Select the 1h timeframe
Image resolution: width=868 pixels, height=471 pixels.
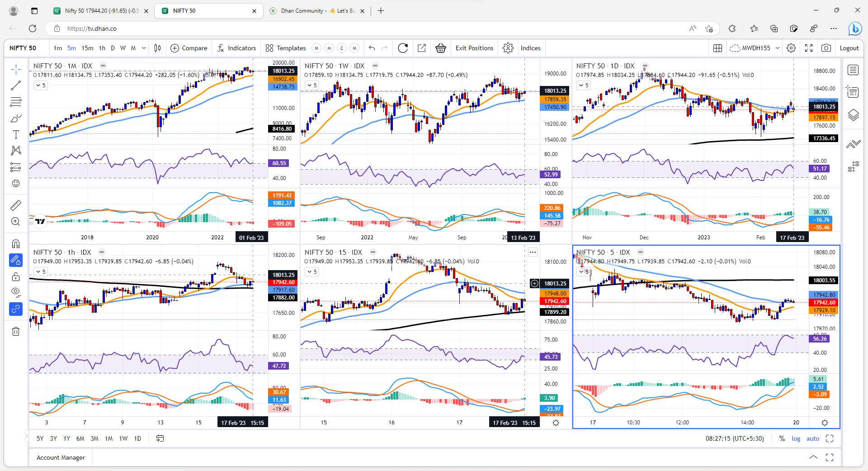[102, 48]
